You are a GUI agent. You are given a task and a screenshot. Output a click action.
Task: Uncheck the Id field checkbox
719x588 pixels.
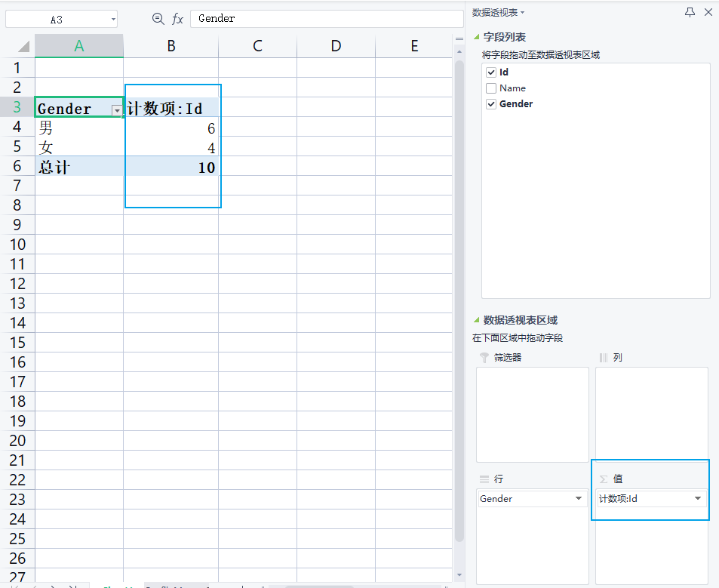click(x=491, y=72)
